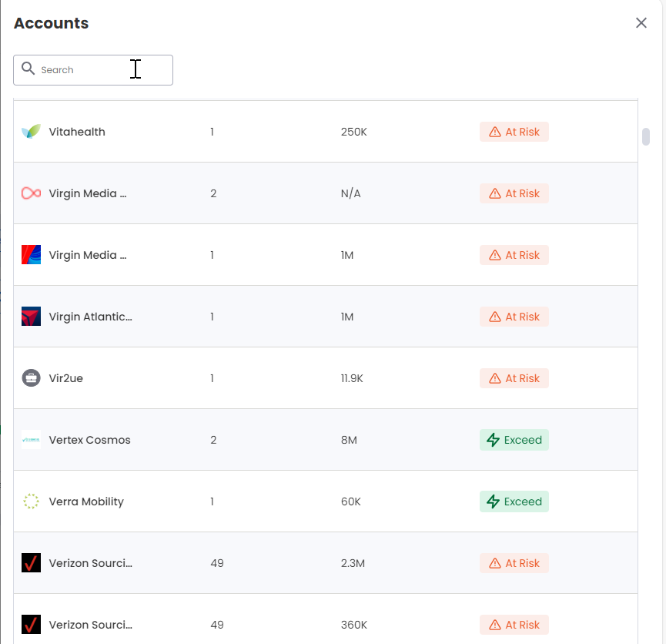Click Exceed badge for Verra Mobility
The image size is (666, 644).
click(x=514, y=501)
